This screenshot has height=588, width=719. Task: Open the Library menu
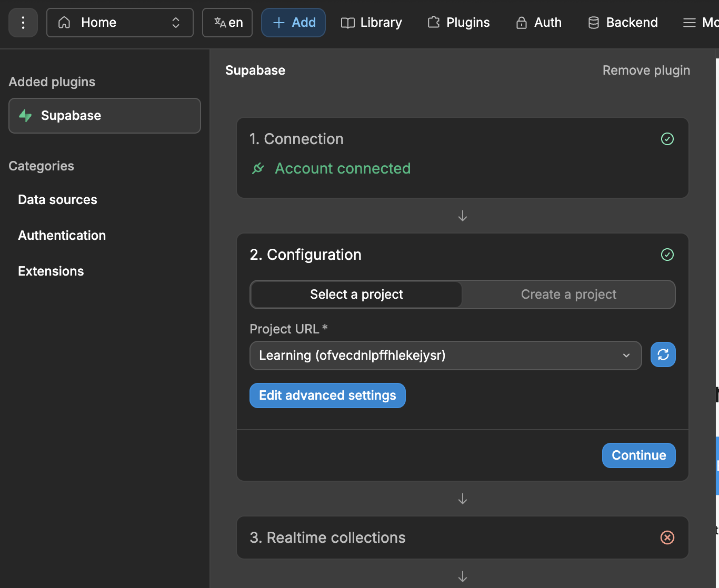point(372,23)
